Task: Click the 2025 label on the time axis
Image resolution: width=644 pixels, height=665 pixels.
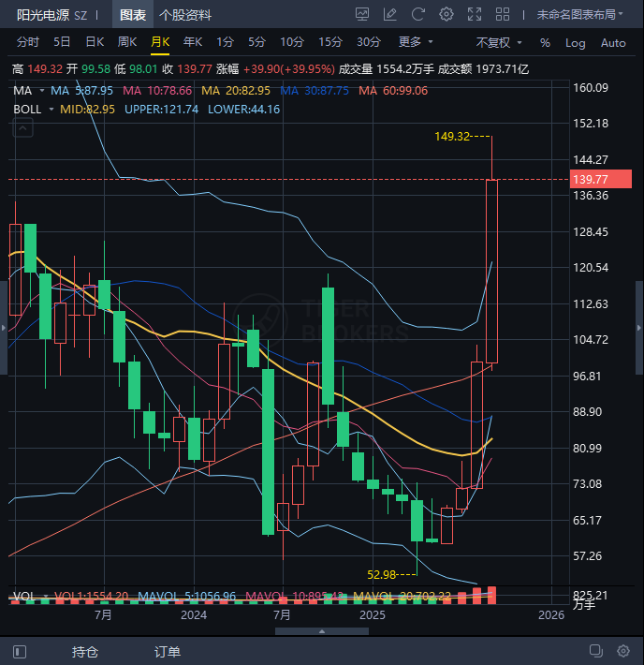Action: pyautogui.click(x=373, y=615)
